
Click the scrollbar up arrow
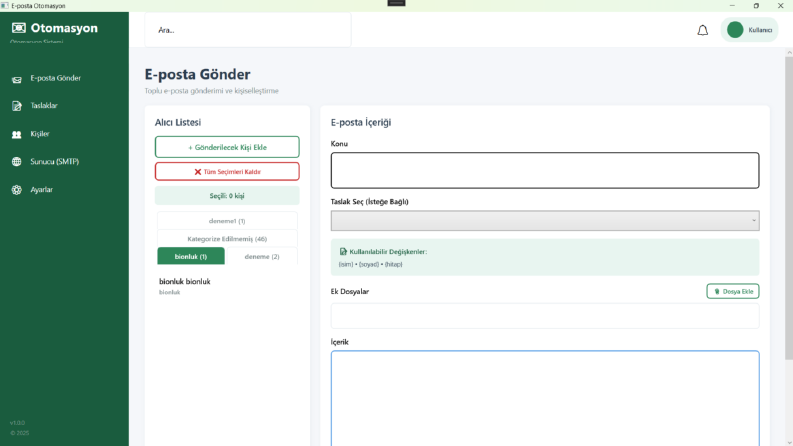[789, 52]
